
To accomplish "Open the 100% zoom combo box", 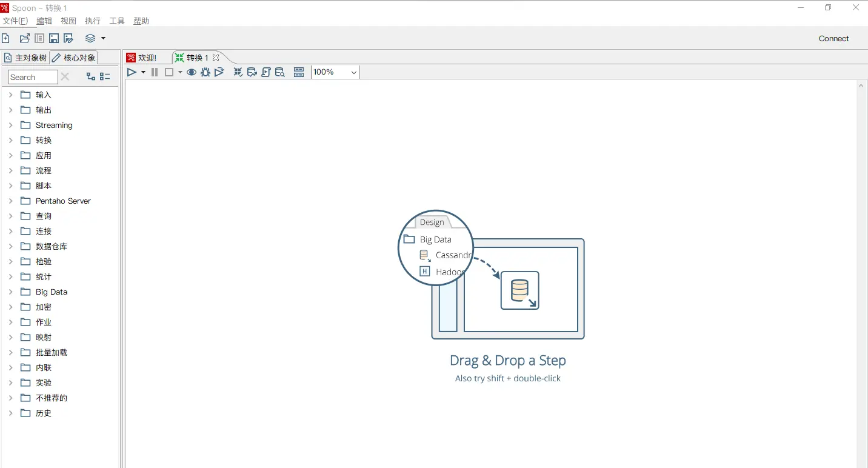I will [x=335, y=72].
